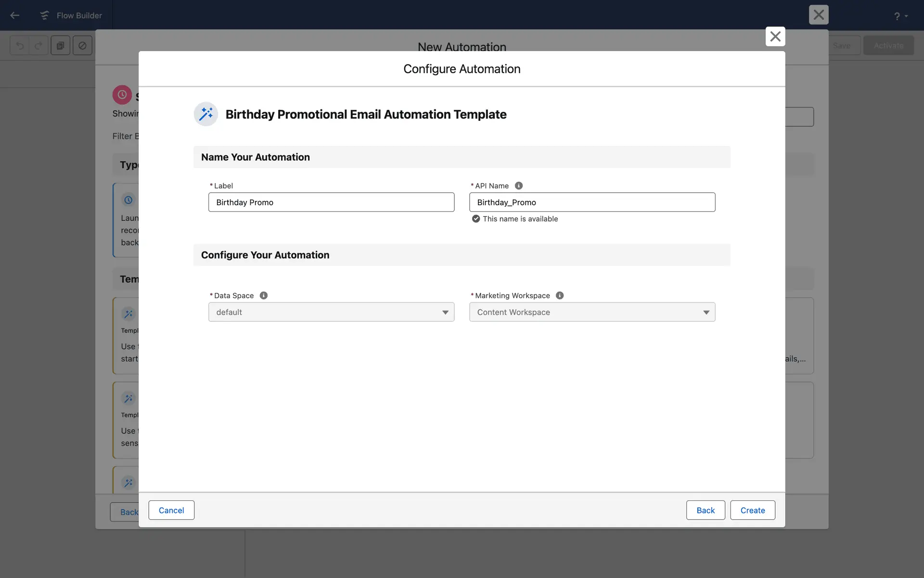Click the undo icon in toolbar
The image size is (924, 578).
coord(20,46)
